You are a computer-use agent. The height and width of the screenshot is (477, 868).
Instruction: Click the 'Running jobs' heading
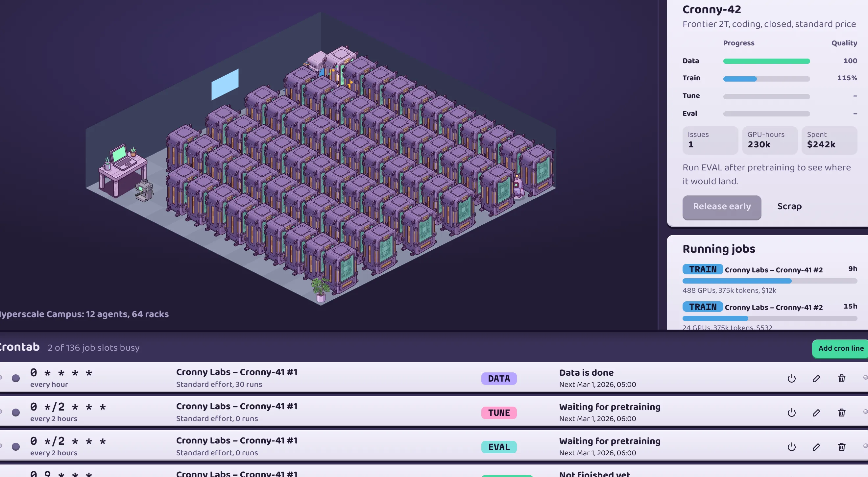719,249
